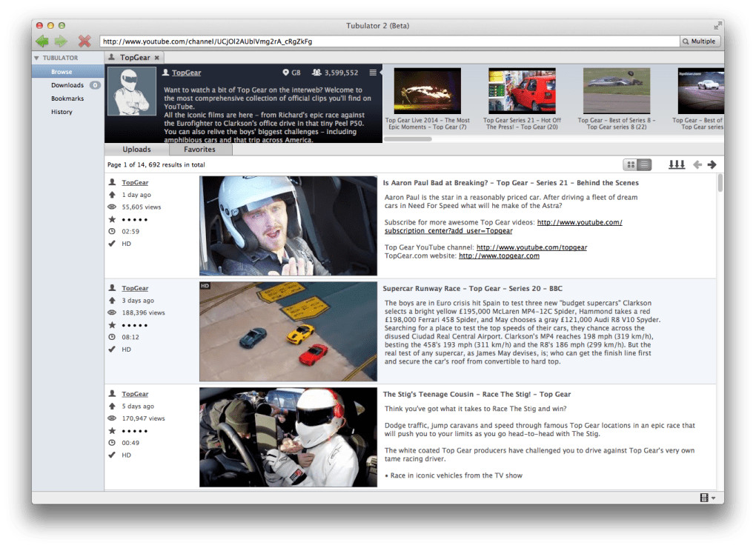Go to next results page arrow
This screenshot has width=756, height=548.
click(712, 164)
